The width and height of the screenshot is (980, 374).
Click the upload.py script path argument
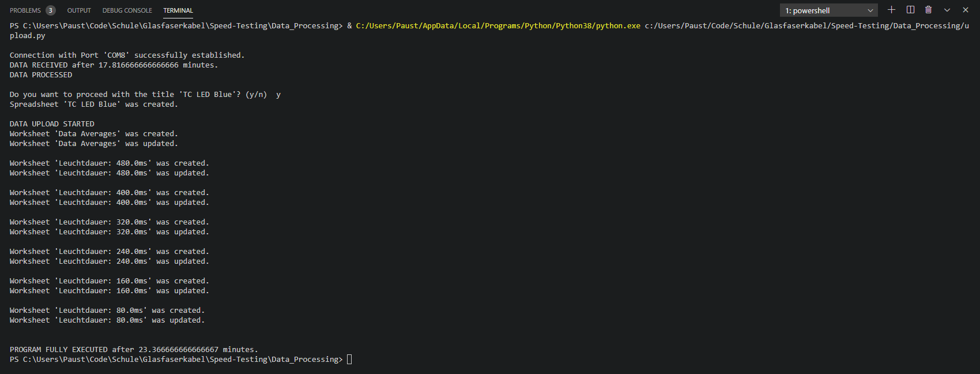coord(806,25)
